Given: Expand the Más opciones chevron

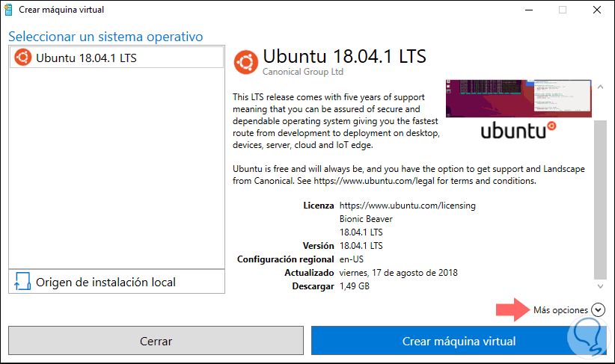Looking at the screenshot, I should (x=597, y=310).
